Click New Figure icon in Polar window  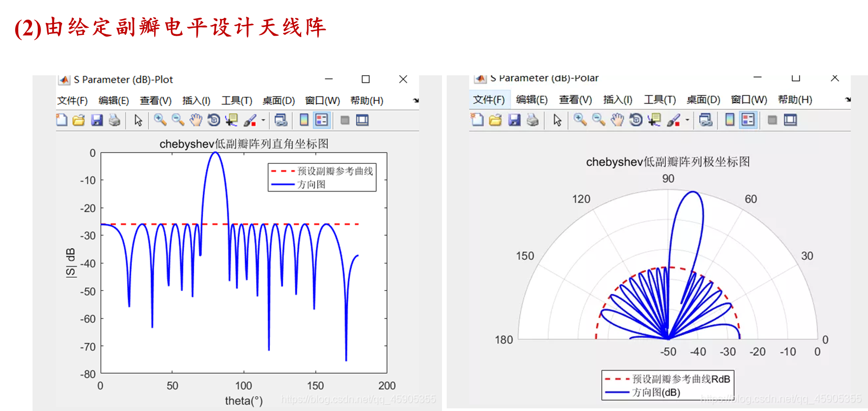(x=477, y=120)
